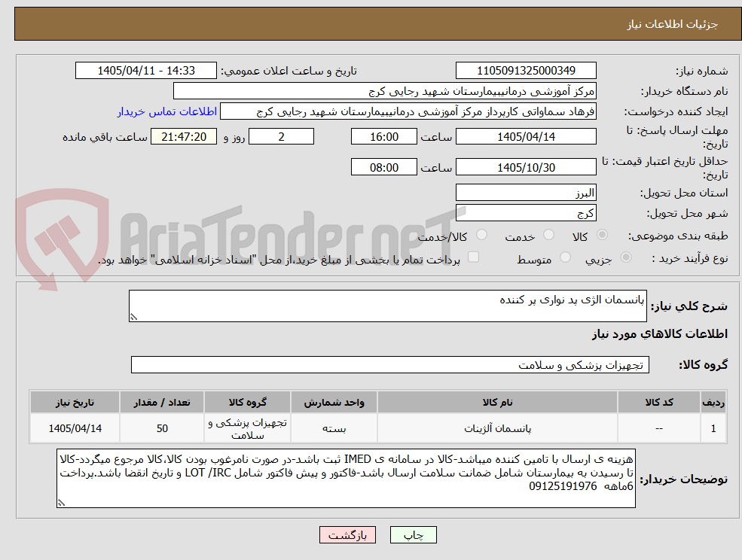Click the general need description textarea
Screen dimensions: 742x560
(x=387, y=306)
